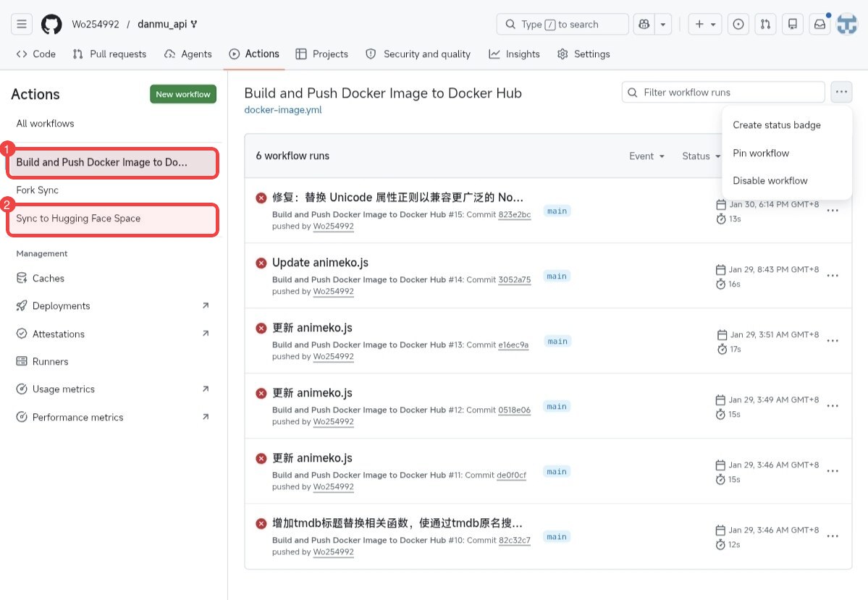Open commit 82c32c7 link
The image size is (868, 600).
[x=514, y=540]
